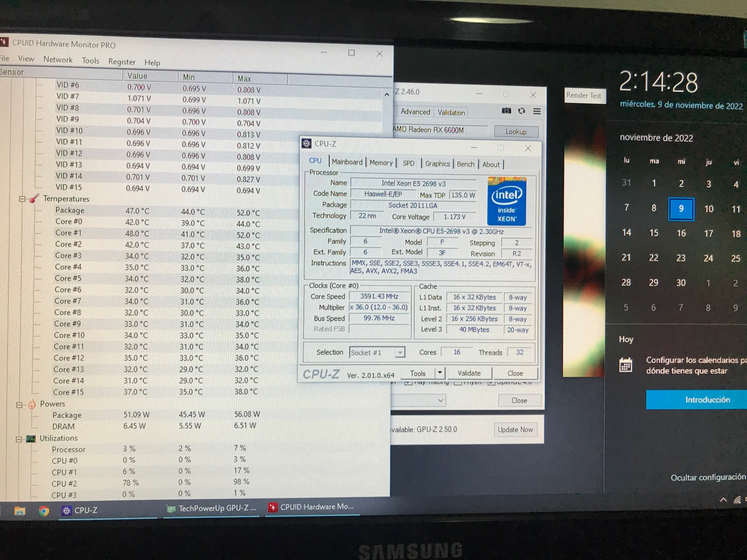Open the GPU selection dropdown in GPU-Z

419,400
